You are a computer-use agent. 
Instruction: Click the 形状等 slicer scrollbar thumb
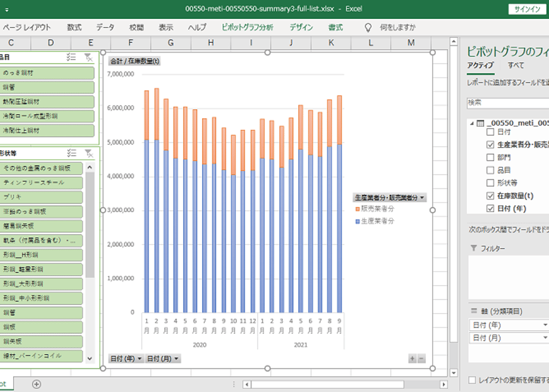pyautogui.click(x=90, y=225)
